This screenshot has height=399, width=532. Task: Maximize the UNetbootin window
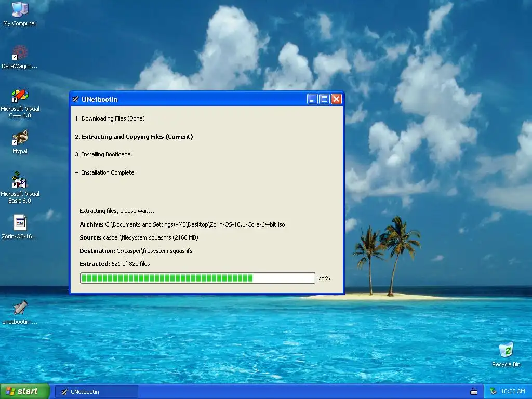(324, 99)
